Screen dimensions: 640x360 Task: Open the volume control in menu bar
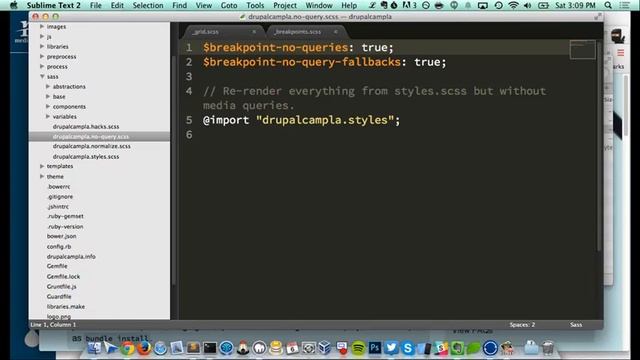tap(528, 5)
